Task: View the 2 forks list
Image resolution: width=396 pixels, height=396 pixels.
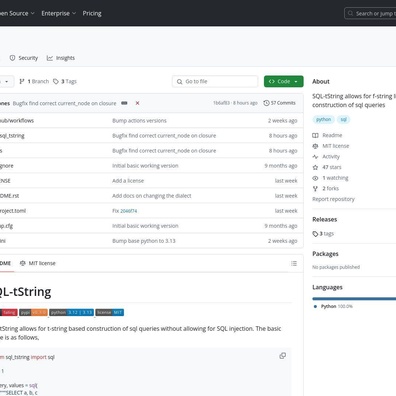Action: 330,189
